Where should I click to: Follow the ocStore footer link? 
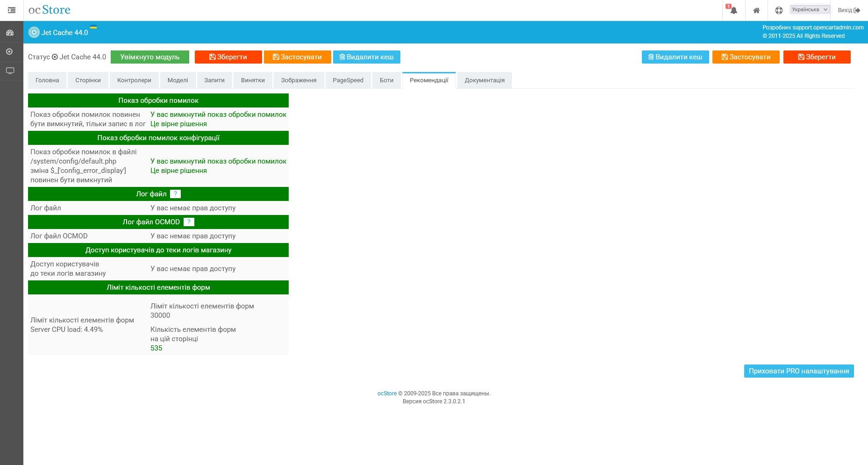click(387, 393)
